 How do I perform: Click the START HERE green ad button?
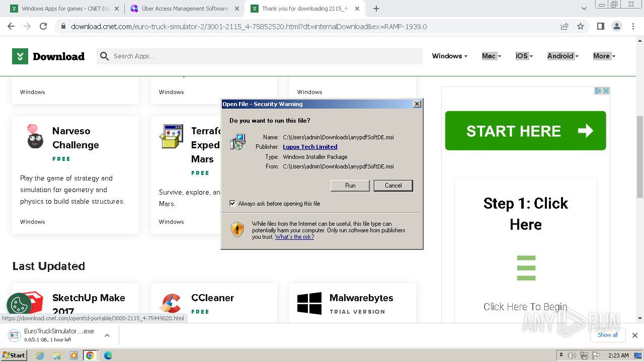[525, 131]
